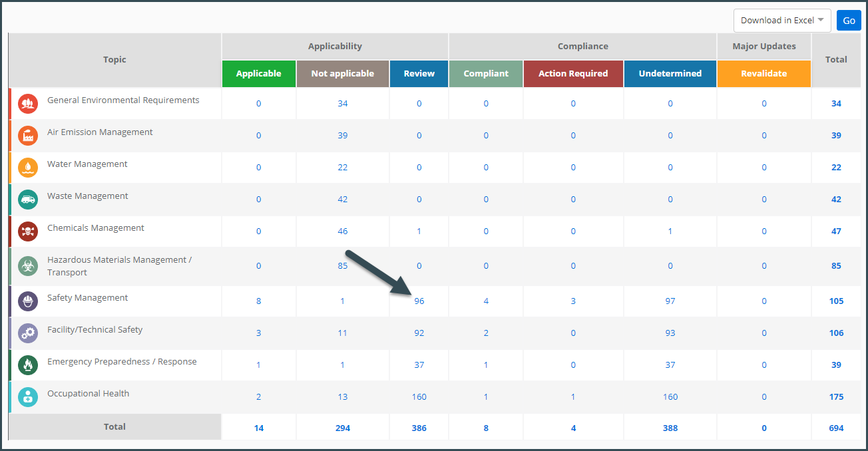Open the 92 Review count for Facility/Technical Safety

pos(419,333)
